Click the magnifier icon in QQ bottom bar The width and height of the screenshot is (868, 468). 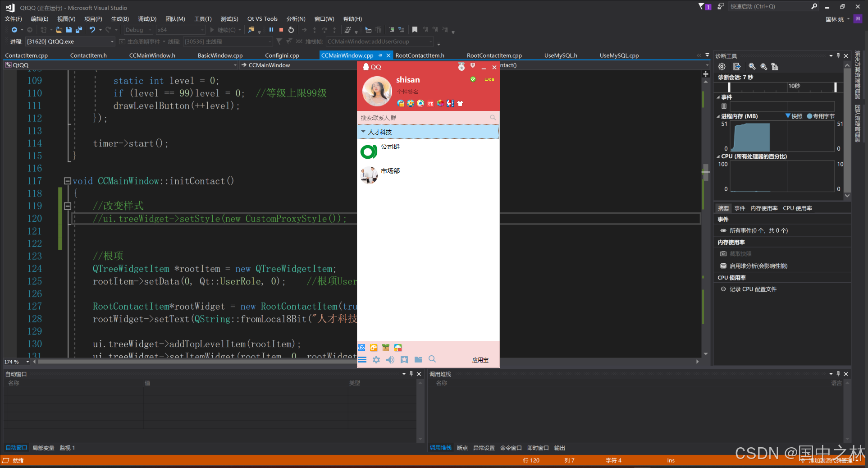pos(432,359)
